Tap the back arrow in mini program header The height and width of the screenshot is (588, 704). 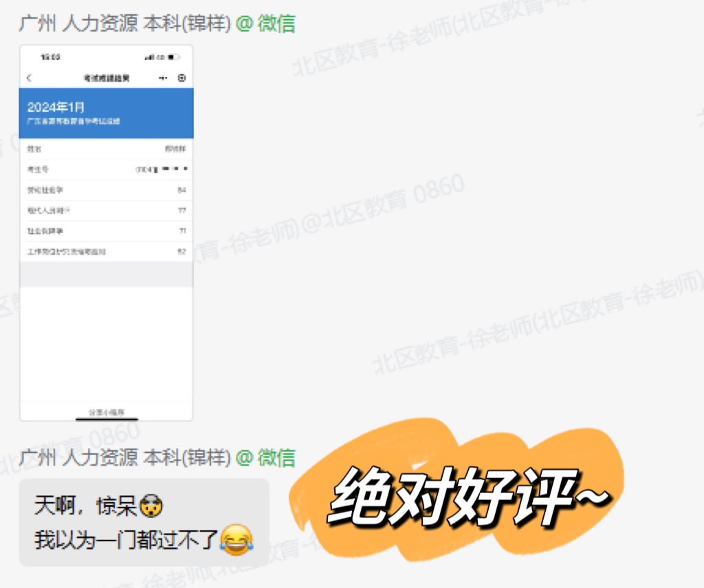tap(29, 78)
